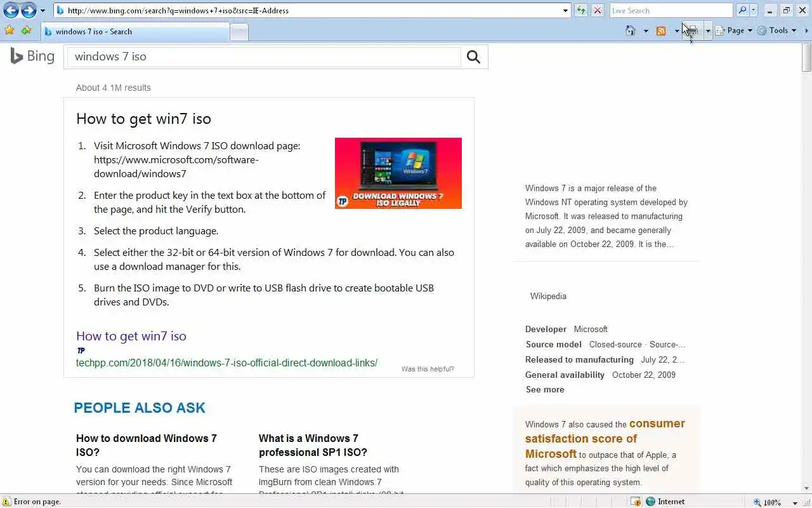Screen dimensions: 812x508
Task: Click the Home icon in command bar
Action: pyautogui.click(x=630, y=30)
